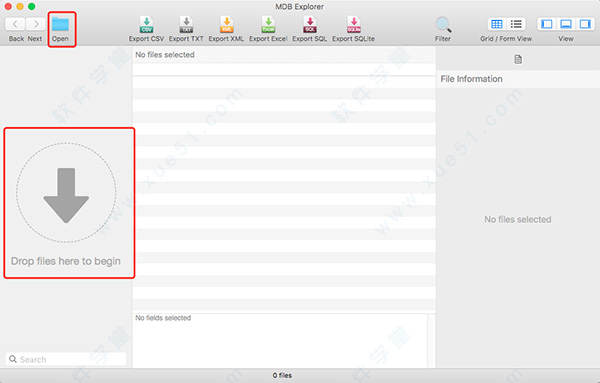Select the Export TXT toolbar icon
This screenshot has width=600, height=383.
[186, 24]
